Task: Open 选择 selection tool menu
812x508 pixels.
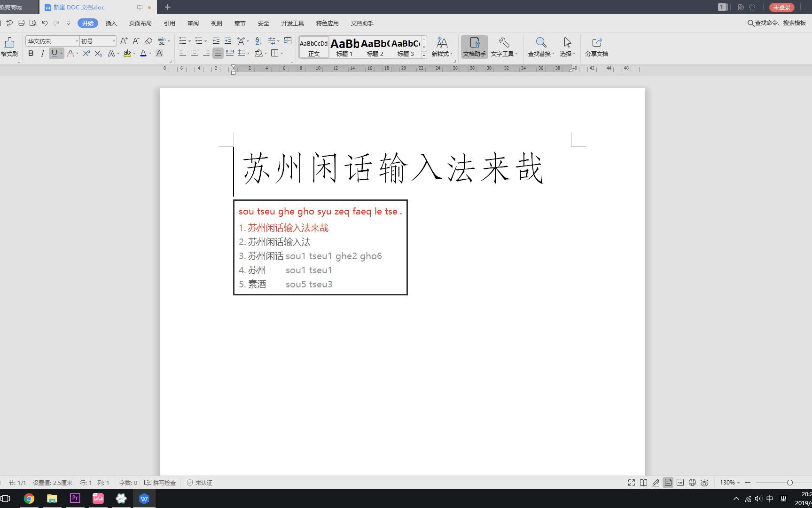Action: pos(568,47)
